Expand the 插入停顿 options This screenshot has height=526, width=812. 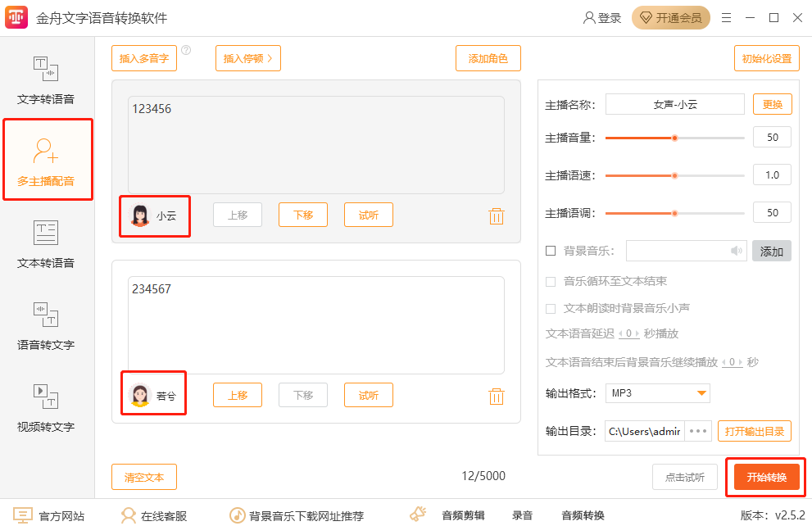click(247, 58)
